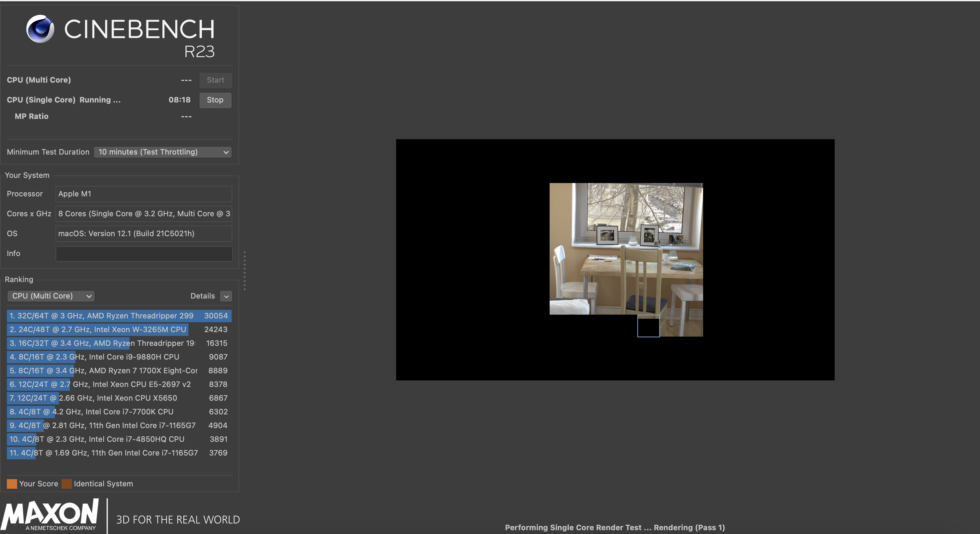
Task: Open the CPU Multi Core ranking dropdown
Action: (x=50, y=295)
